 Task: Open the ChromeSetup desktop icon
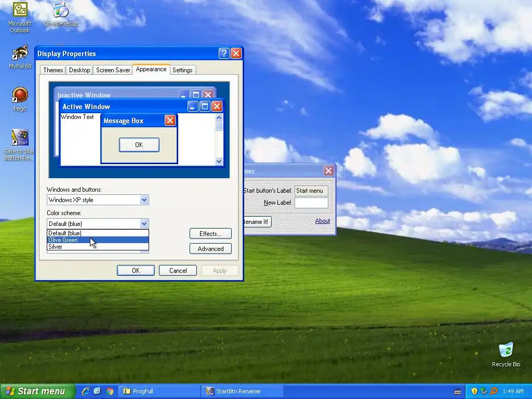(x=61, y=14)
